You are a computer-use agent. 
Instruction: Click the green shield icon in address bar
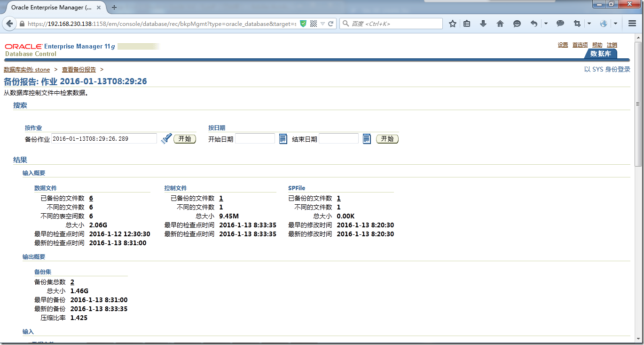[x=303, y=24]
